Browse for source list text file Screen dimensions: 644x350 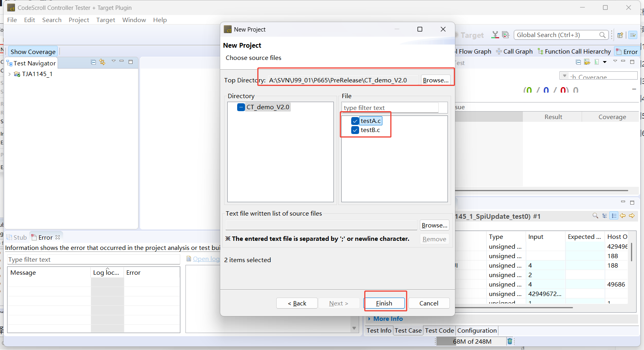pos(434,225)
